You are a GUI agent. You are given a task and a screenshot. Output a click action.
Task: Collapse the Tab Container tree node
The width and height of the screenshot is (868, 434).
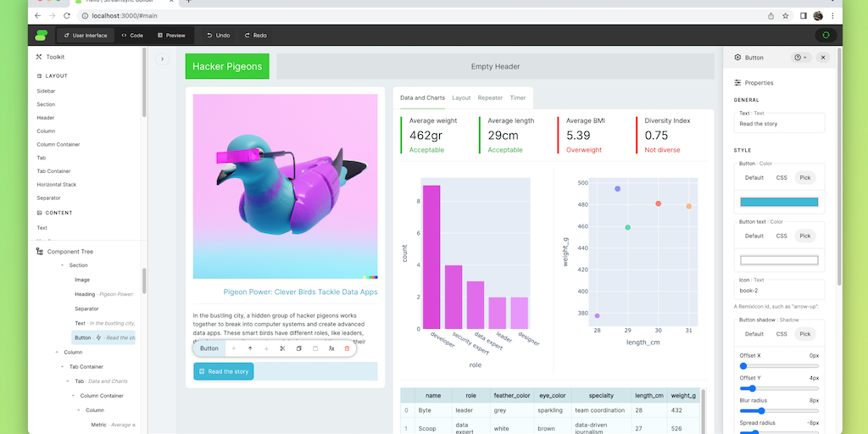(x=62, y=366)
